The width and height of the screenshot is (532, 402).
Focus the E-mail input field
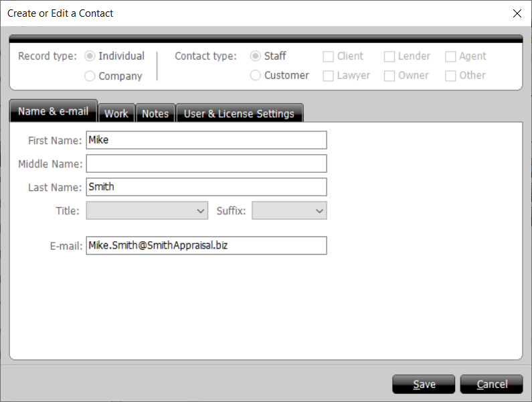(206, 246)
